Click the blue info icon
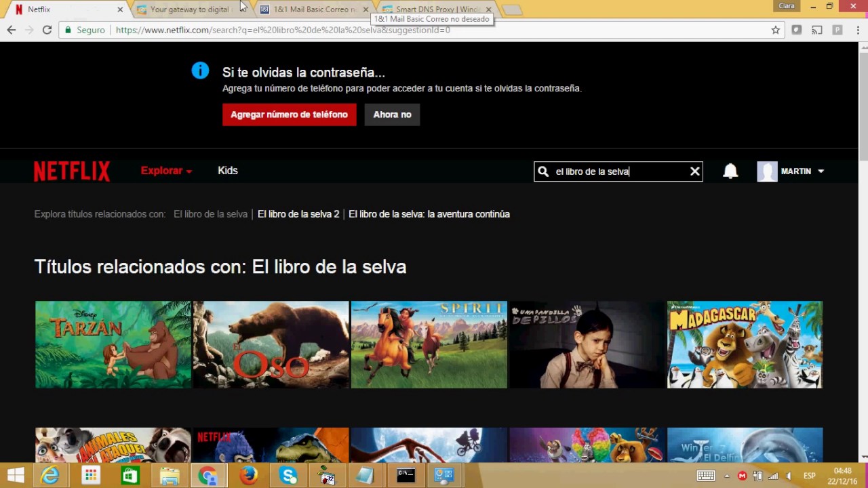Screen dimensions: 868x488 click(x=200, y=70)
